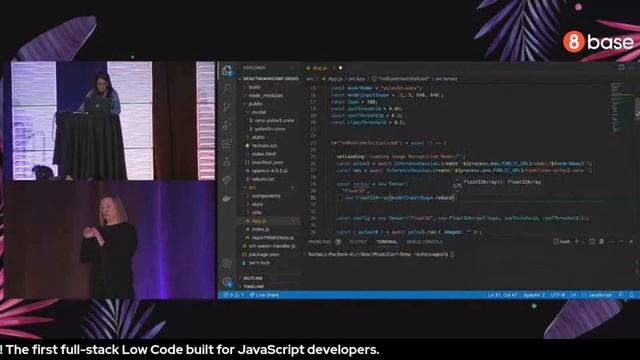Image resolution: width=640 pixels, height=360 pixels.
Task: Create a new terminal with plus icon
Action: [x=577, y=242]
